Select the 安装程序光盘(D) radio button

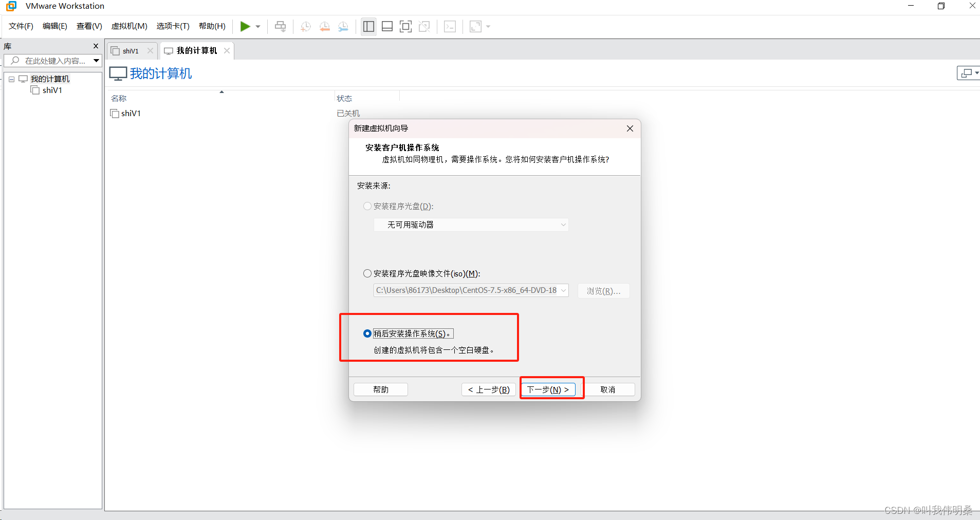[367, 206]
